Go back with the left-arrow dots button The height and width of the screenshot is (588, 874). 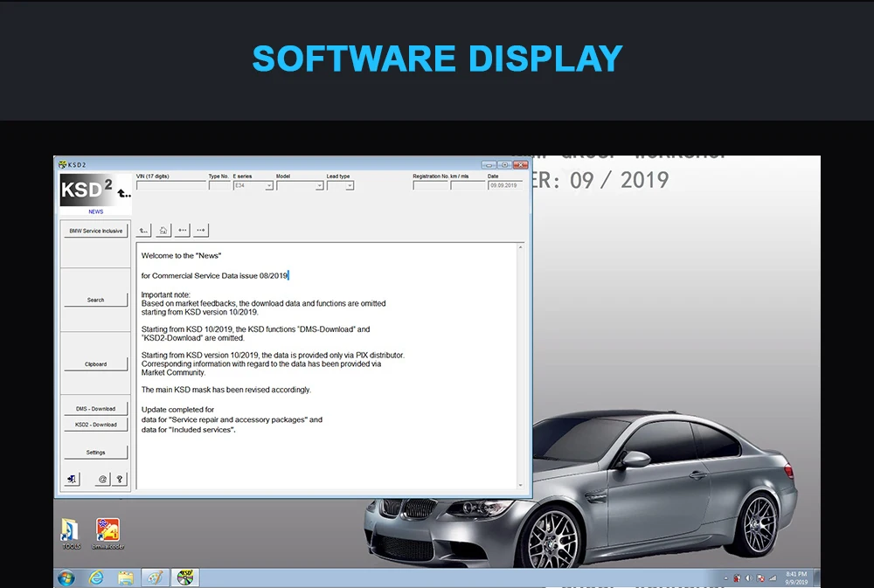183,230
